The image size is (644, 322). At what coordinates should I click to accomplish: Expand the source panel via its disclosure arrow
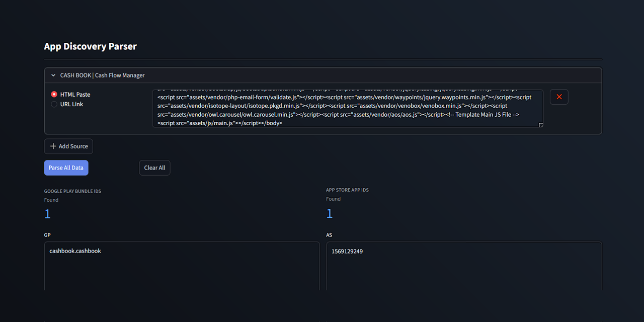point(53,75)
